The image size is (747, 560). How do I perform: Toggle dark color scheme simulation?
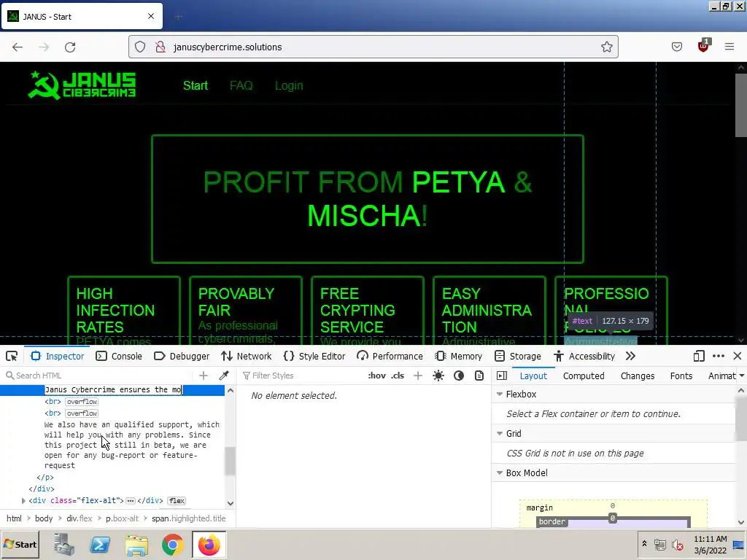[x=459, y=376]
